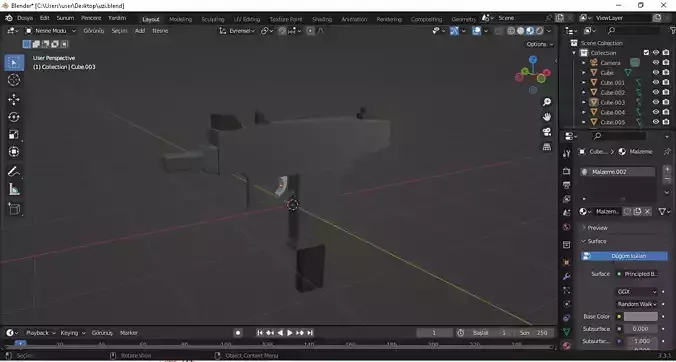676x362 pixels.
Task: Switch to wireframe shading
Action: [x=511, y=31]
